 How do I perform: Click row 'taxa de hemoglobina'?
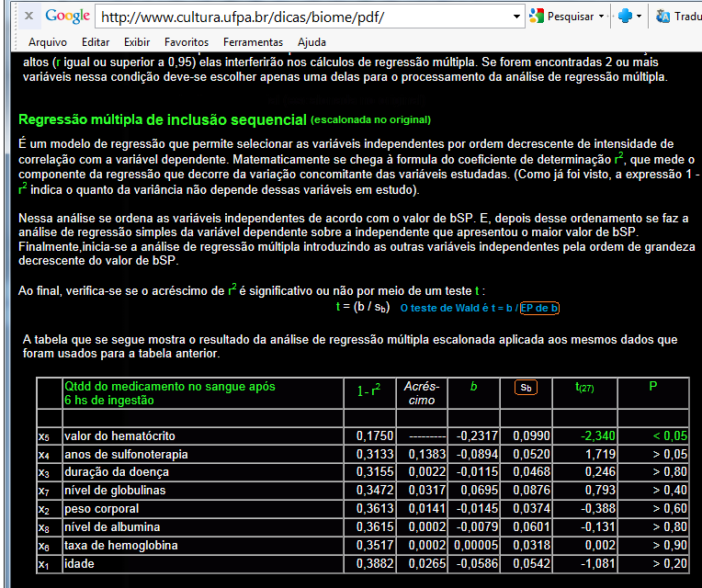[x=363, y=546]
